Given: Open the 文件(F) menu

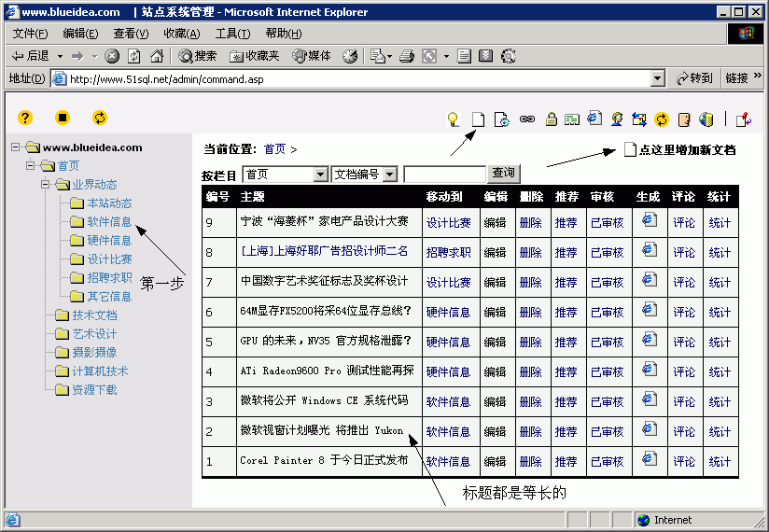Looking at the screenshot, I should [31, 34].
